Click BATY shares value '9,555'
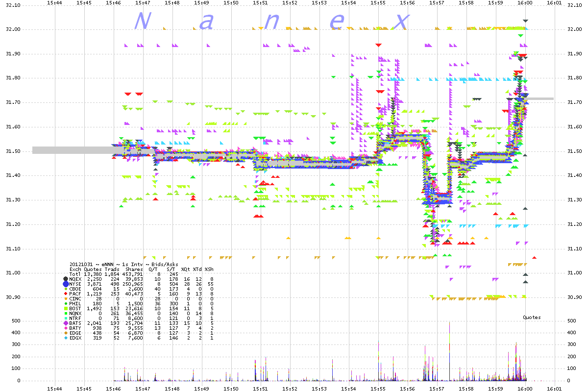The height and width of the screenshot is (392, 588). [x=137, y=328]
